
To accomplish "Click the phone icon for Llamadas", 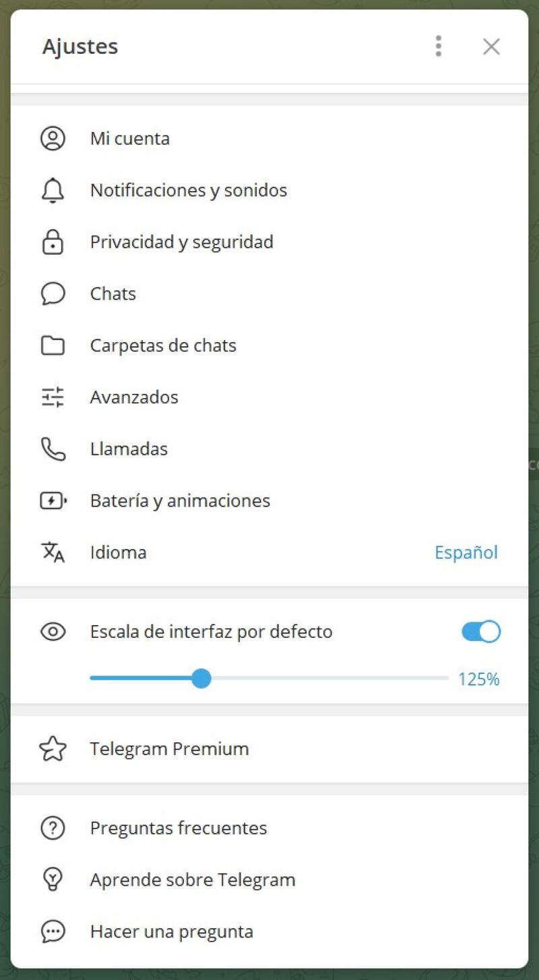I will [x=53, y=449].
